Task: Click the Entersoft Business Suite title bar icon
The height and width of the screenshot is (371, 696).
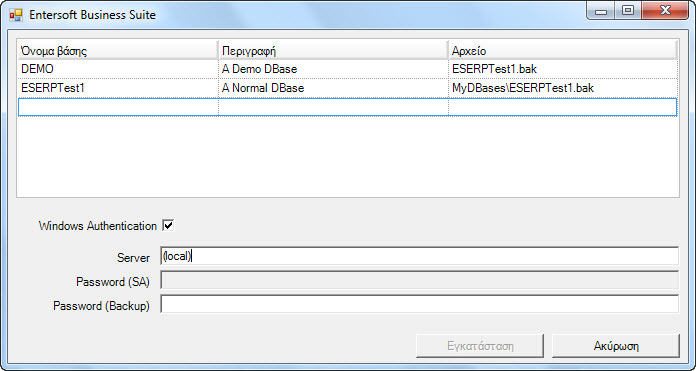Action: click(16, 15)
